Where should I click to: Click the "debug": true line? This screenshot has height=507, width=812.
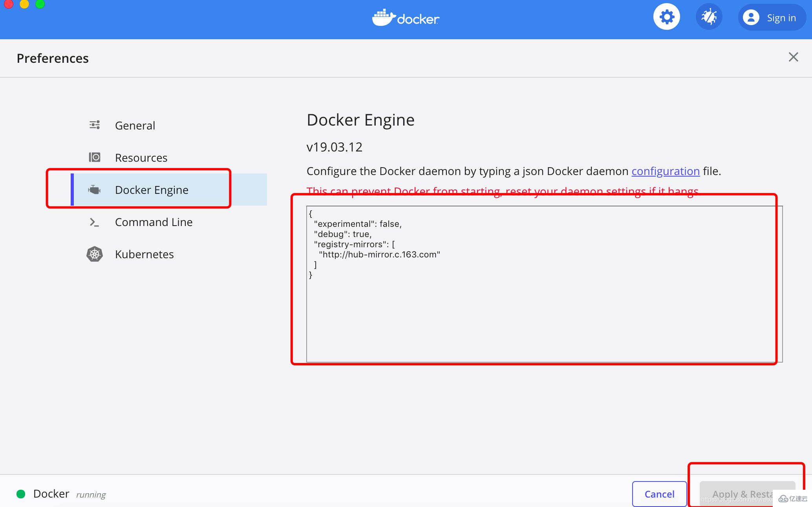tap(342, 234)
